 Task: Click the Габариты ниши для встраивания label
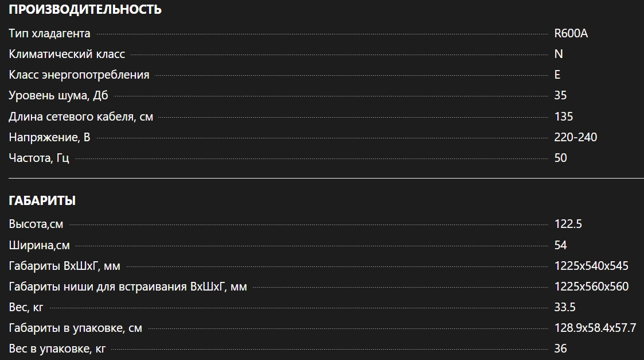pos(128,287)
